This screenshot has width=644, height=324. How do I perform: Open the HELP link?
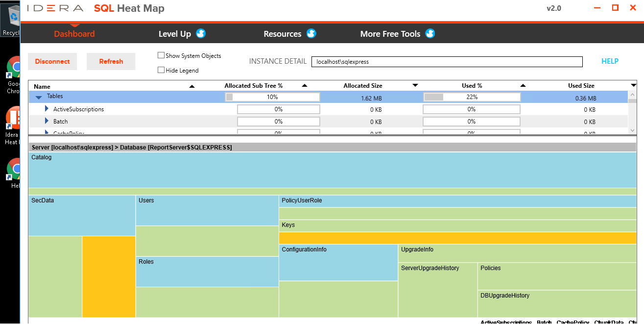point(610,61)
